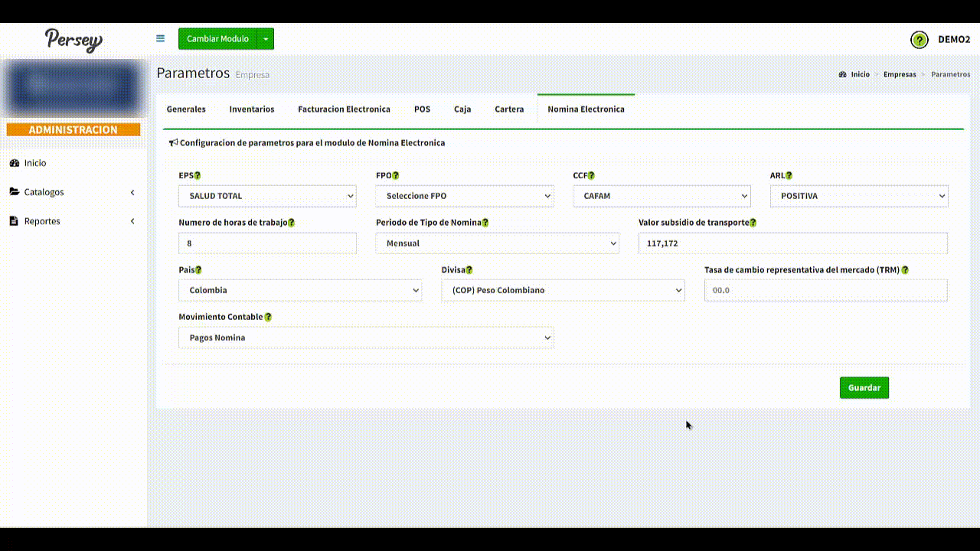980x551 pixels.
Task: Open the EPS dropdown showing SALUD TOTAL
Action: 267,196
